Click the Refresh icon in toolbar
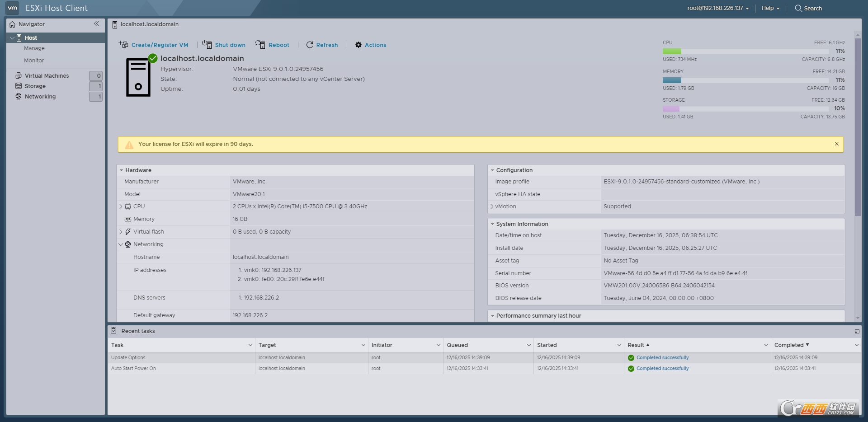The height and width of the screenshot is (422, 868). tap(310, 45)
